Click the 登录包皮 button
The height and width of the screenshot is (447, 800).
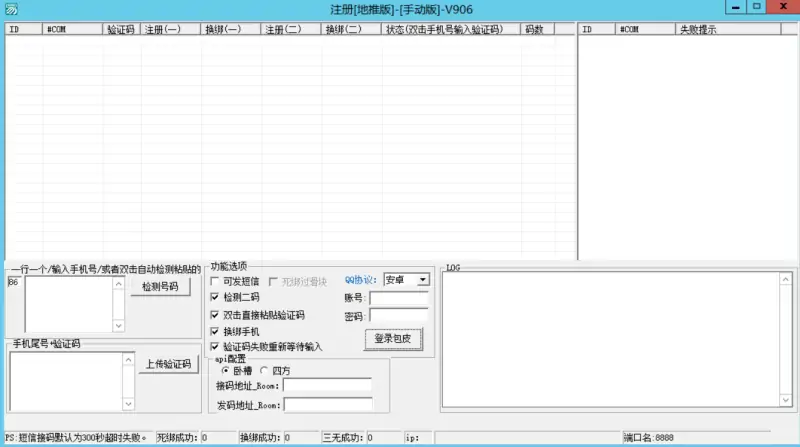click(x=393, y=338)
